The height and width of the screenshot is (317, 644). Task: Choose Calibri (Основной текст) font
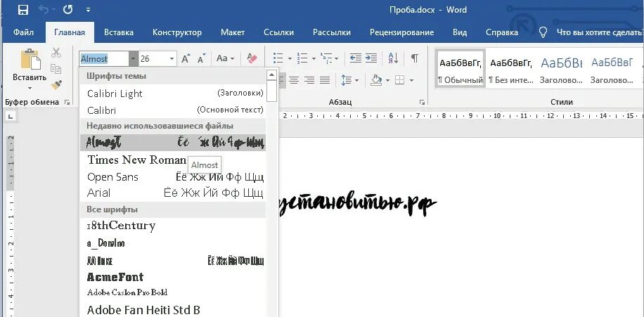tap(173, 110)
